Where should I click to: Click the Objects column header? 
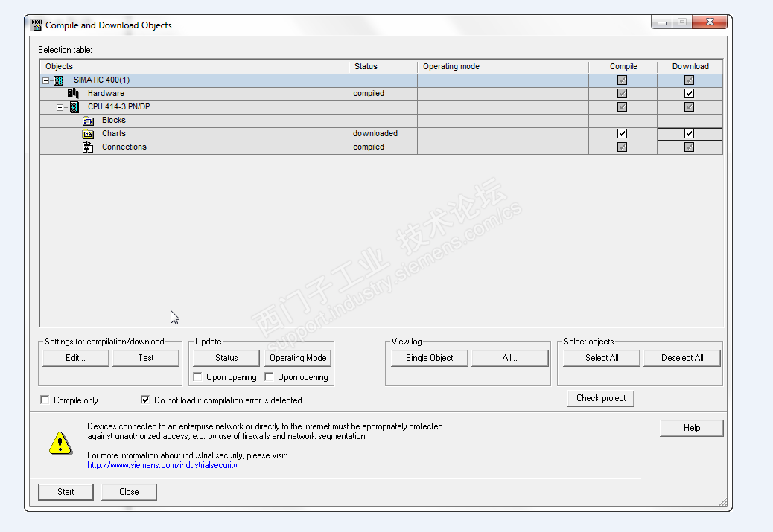pos(194,66)
